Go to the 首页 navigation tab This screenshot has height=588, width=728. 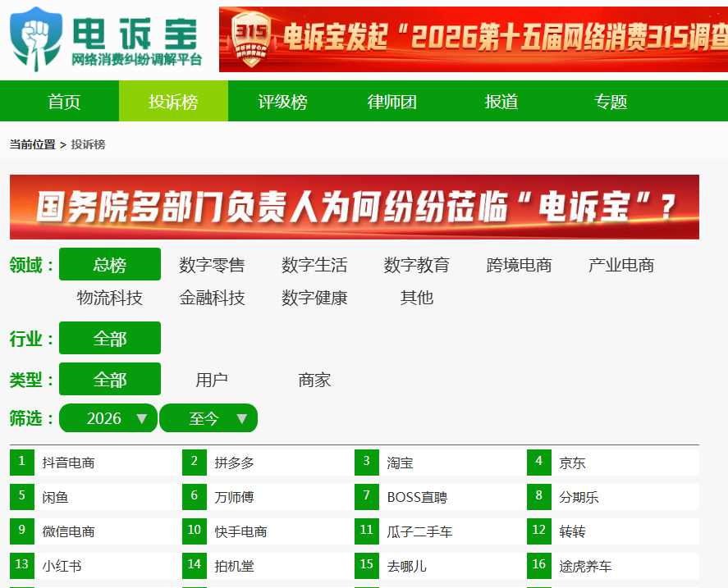[64, 101]
